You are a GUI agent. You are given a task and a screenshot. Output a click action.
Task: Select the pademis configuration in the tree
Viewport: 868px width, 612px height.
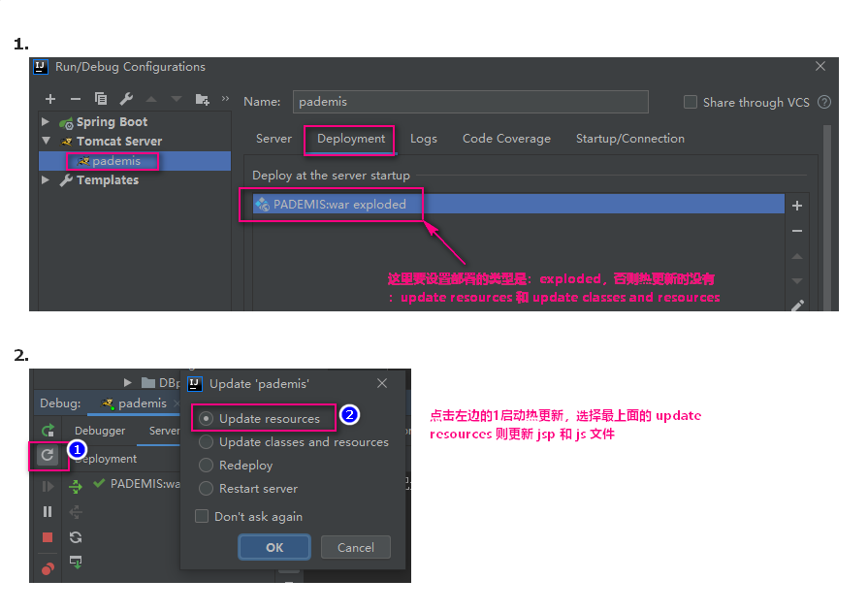(135, 161)
